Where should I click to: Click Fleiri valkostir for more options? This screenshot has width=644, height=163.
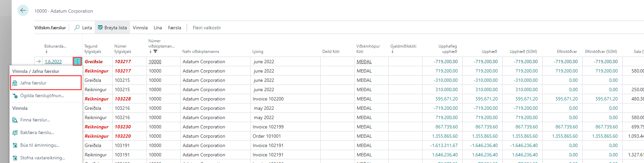point(207,28)
